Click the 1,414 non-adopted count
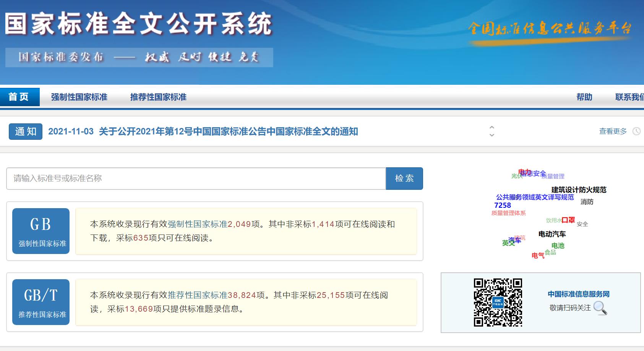Viewport: 644px width, 351px height. (x=323, y=224)
